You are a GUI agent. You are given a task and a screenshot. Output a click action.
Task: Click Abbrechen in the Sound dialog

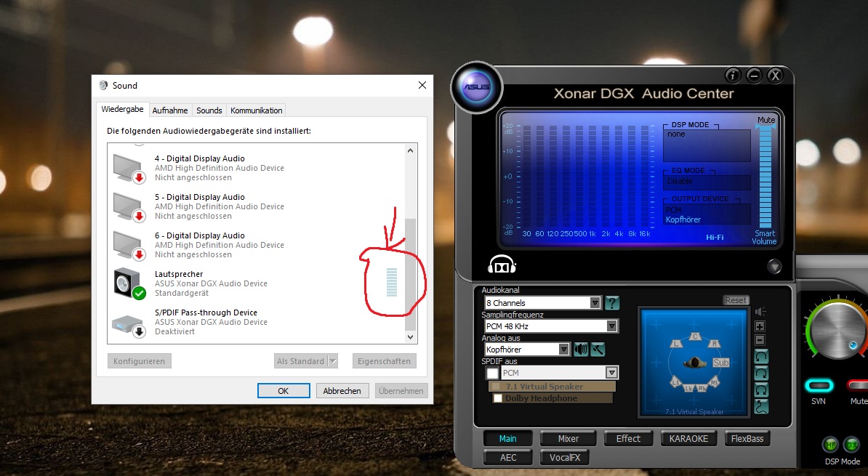(342, 391)
